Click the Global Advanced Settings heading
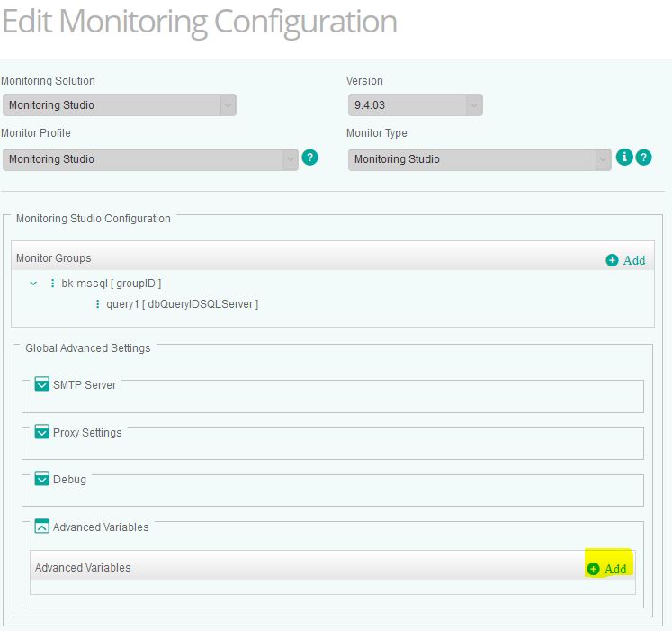Image resolution: width=672 pixels, height=631 pixels. tap(88, 347)
